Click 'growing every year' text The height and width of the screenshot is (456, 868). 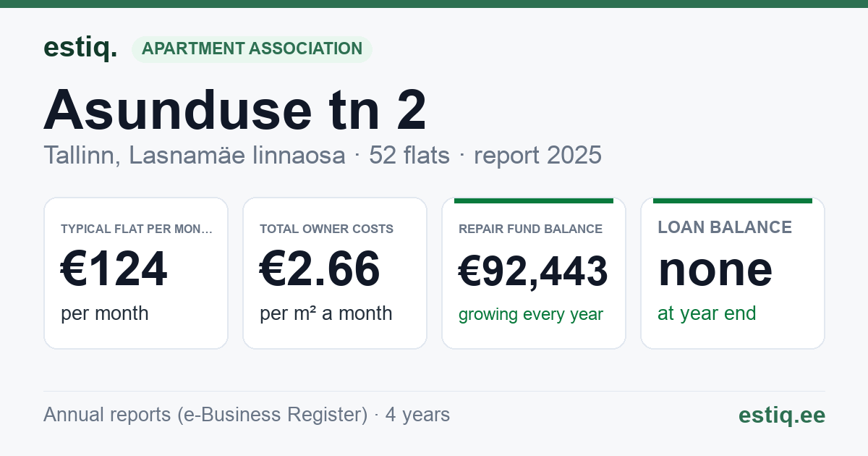[x=531, y=315]
